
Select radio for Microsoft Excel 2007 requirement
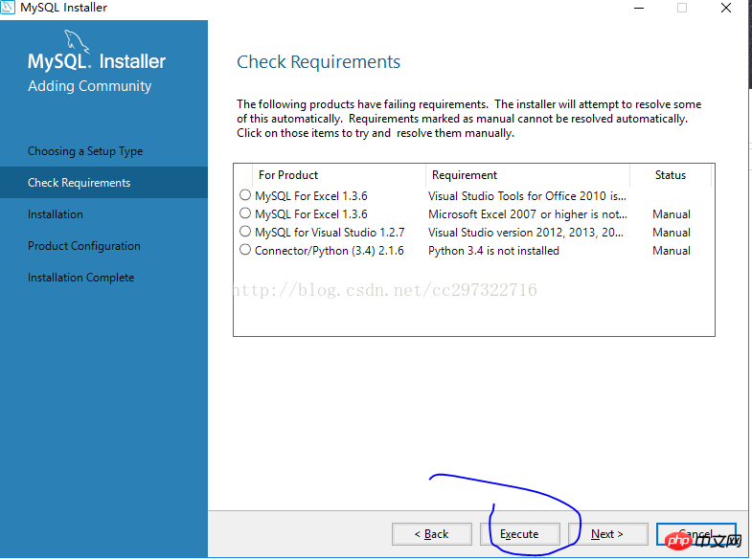point(245,213)
